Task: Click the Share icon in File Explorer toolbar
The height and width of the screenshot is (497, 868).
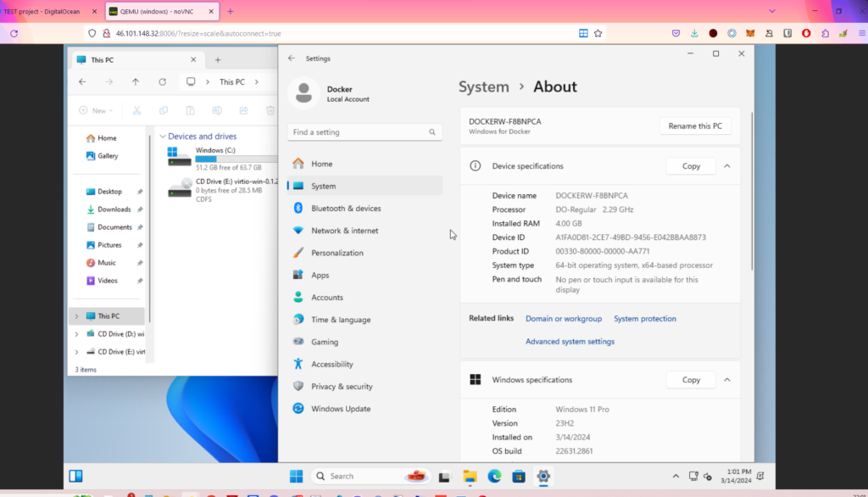Action: click(x=243, y=110)
